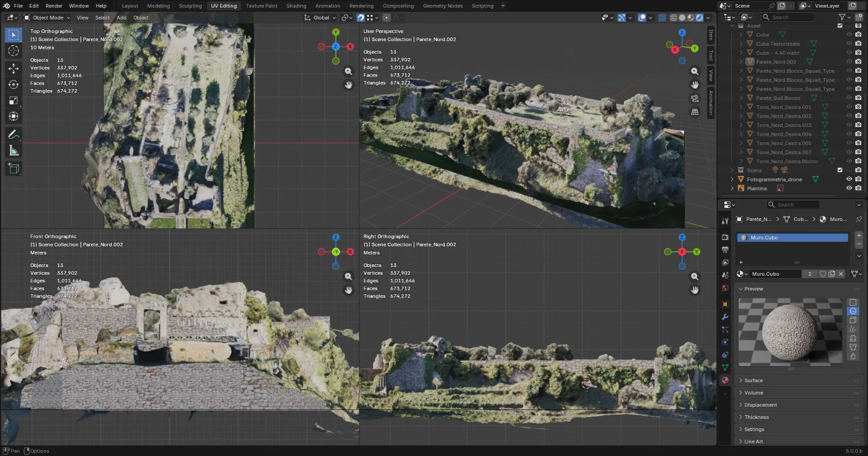This screenshot has height=456, width=868.
Task: Toggle eye icon for Parete_Sud.Blocco
Action: pos(849,98)
